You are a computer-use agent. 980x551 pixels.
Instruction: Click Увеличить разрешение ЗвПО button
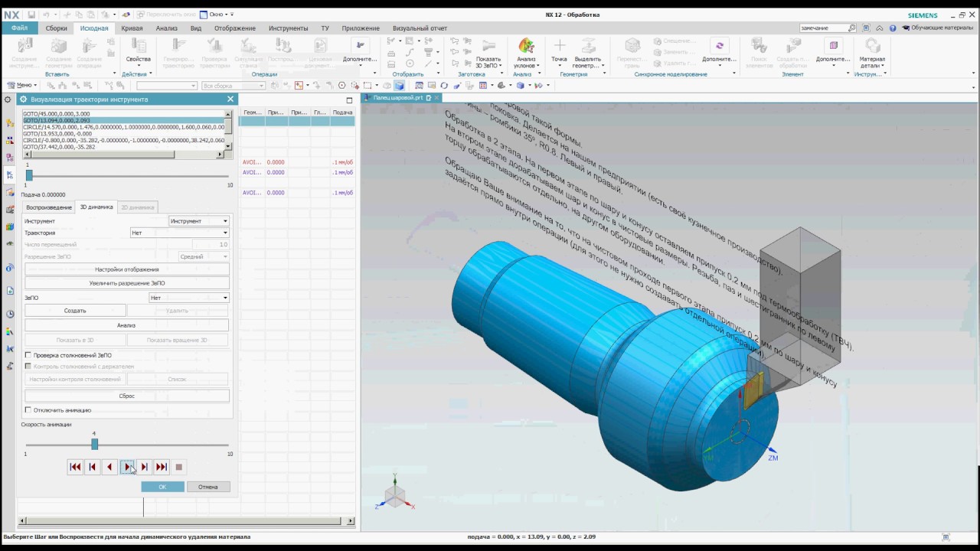click(127, 283)
